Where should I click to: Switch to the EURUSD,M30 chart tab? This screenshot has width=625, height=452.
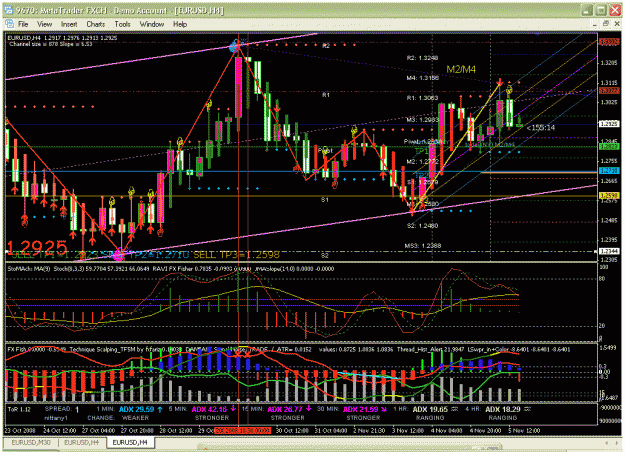pos(31,442)
